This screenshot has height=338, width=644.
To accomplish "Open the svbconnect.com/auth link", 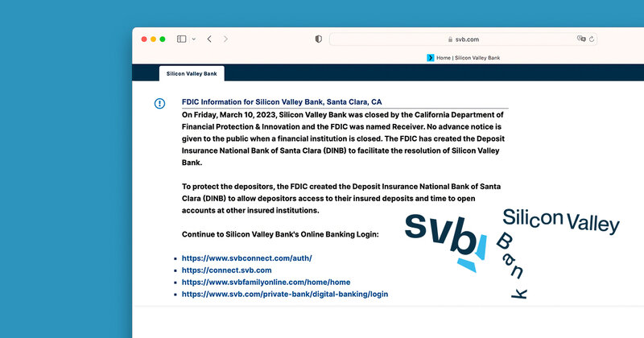I will [247, 258].
